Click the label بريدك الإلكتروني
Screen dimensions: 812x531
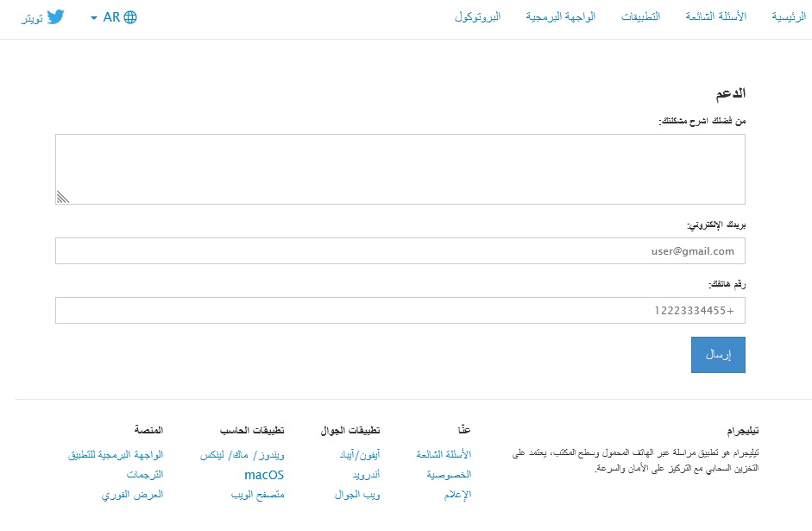coord(716,224)
